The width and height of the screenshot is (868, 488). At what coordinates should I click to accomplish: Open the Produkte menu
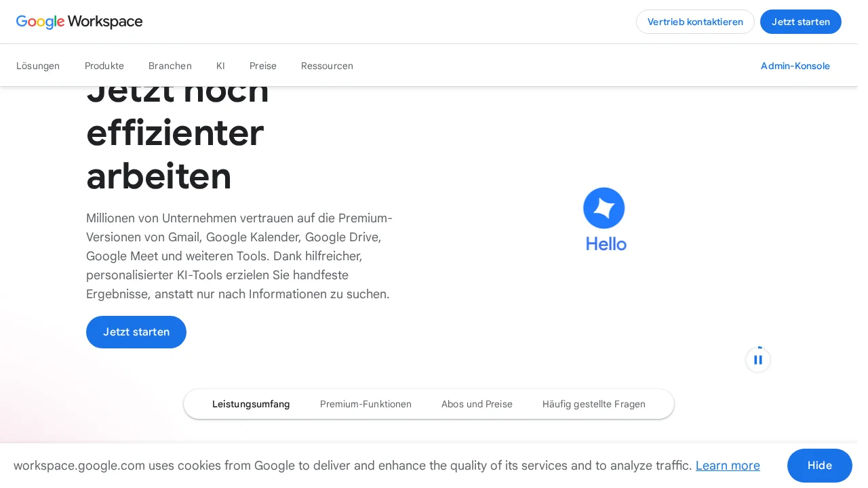(104, 66)
